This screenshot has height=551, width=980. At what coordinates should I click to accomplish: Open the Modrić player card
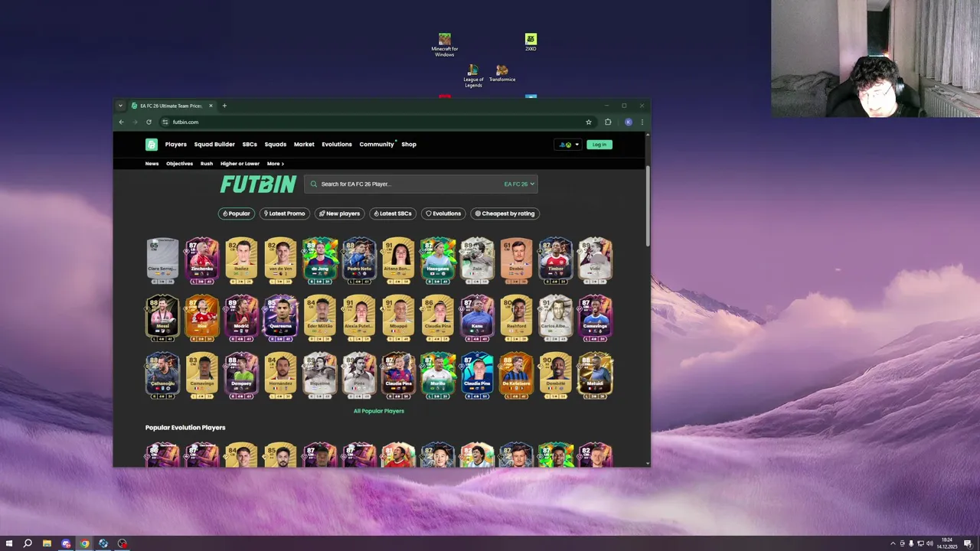coord(241,317)
